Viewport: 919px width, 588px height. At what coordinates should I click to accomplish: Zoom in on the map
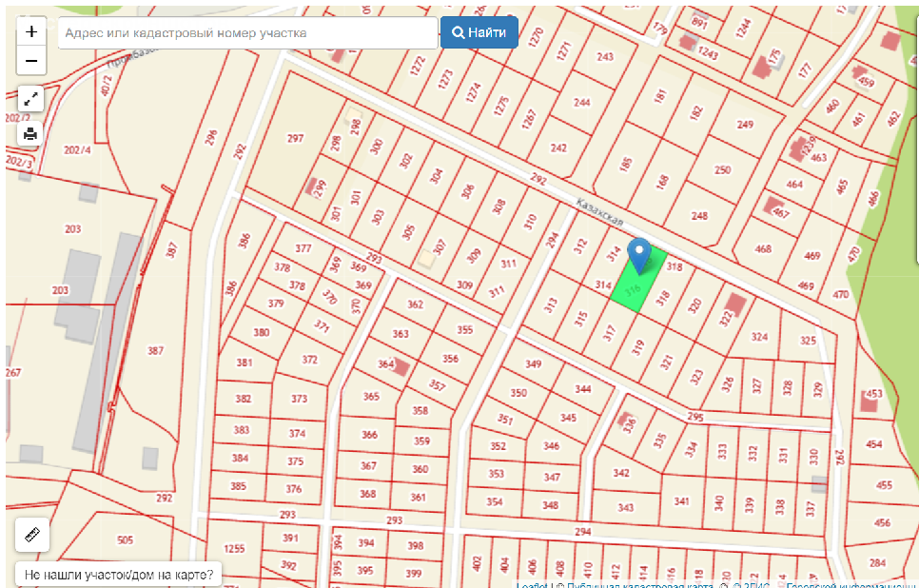coord(31,31)
